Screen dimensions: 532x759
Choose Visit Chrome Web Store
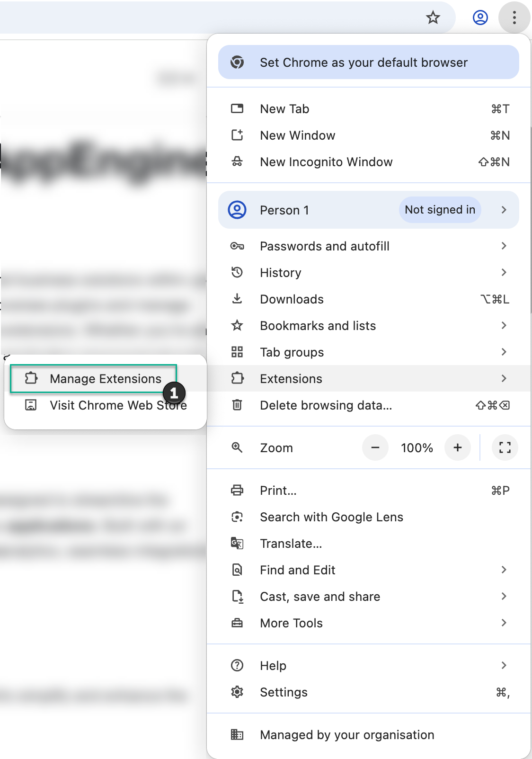pos(118,405)
